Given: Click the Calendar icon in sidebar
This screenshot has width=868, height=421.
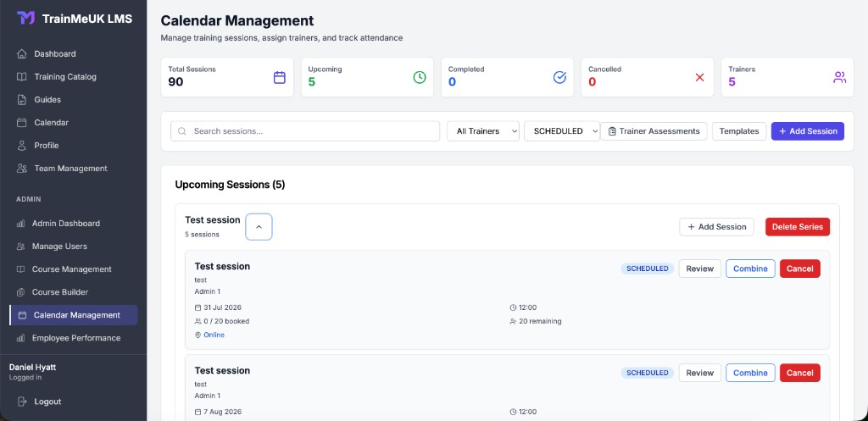Looking at the screenshot, I should (x=21, y=122).
